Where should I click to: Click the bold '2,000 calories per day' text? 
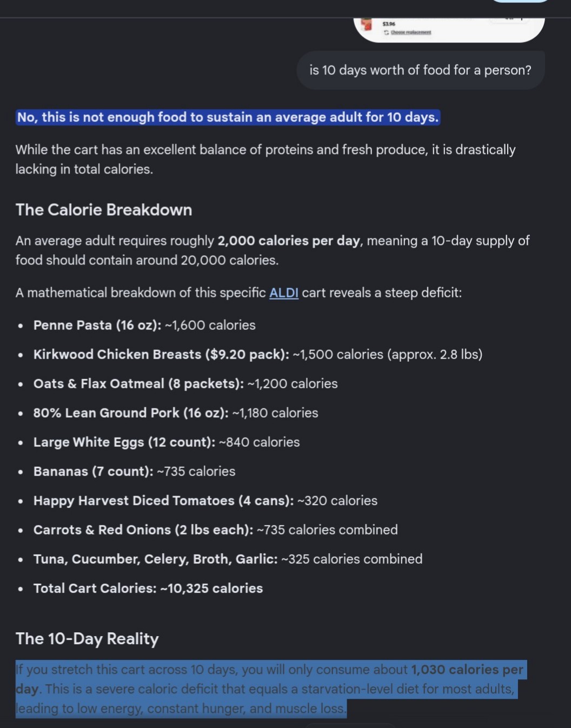click(x=289, y=241)
